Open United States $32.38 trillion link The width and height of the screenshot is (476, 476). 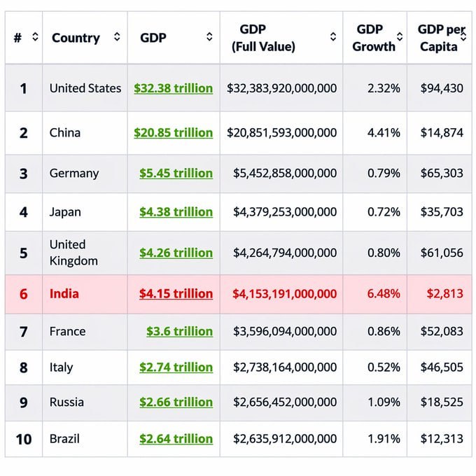coord(174,88)
